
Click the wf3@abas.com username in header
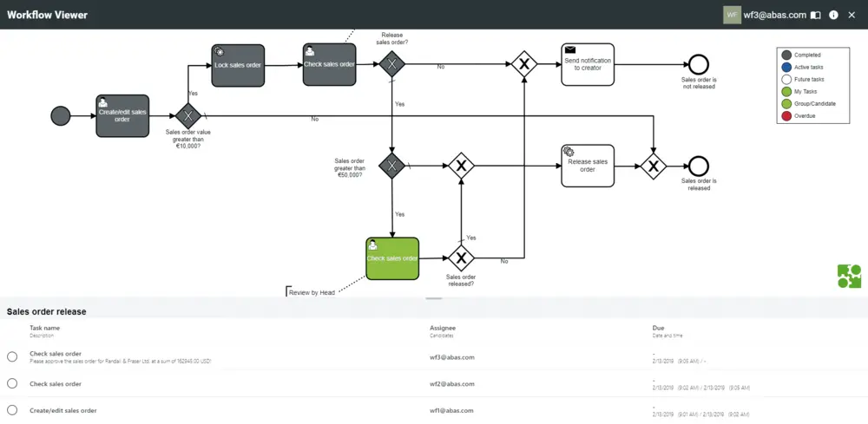[775, 15]
